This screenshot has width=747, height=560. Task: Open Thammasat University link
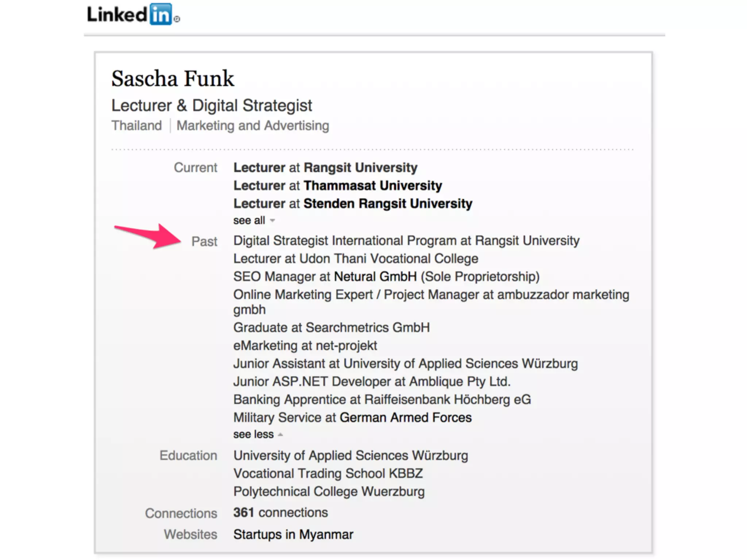coord(372,186)
